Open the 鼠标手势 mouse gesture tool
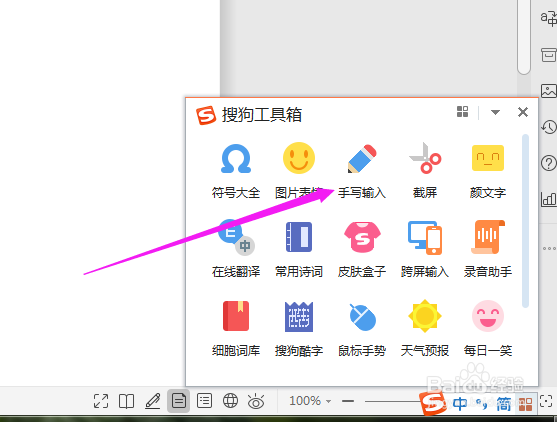557x422 pixels. tap(362, 329)
